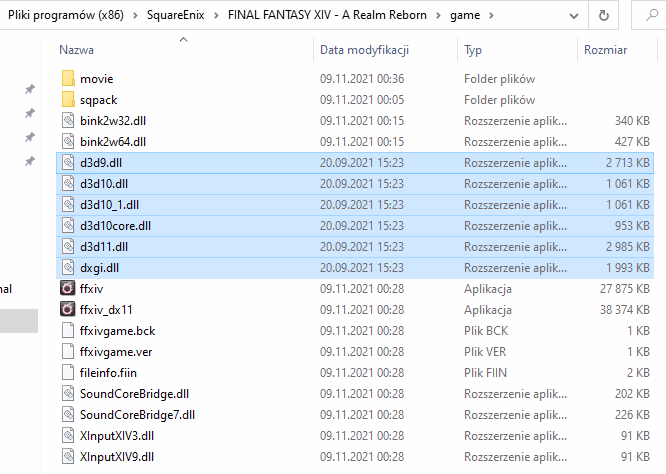Go to Pliki programów (x86) breadcrumb

click(65, 15)
